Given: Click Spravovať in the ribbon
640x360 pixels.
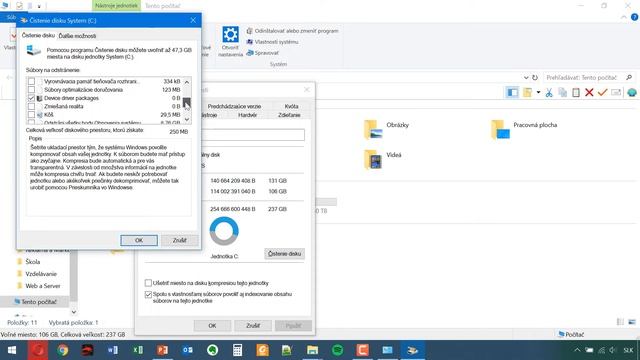Looking at the screenshot, I should pos(262,53).
